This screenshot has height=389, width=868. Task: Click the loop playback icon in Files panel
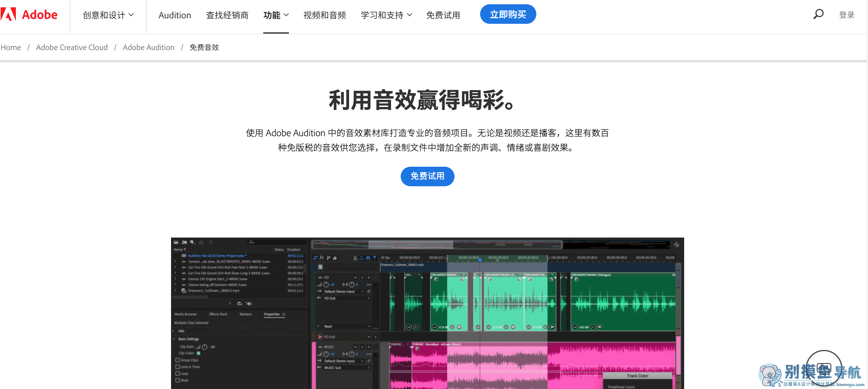point(239,304)
